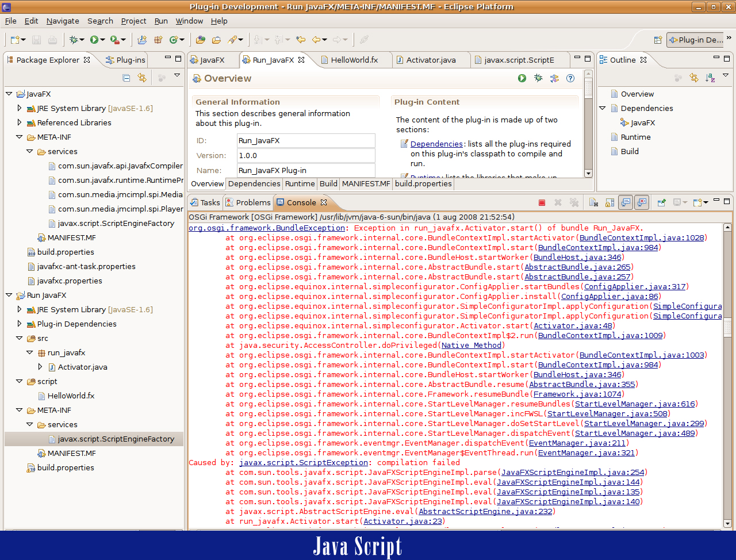Toggle show console when standard error changes
736x560 pixels.
pos(642,202)
